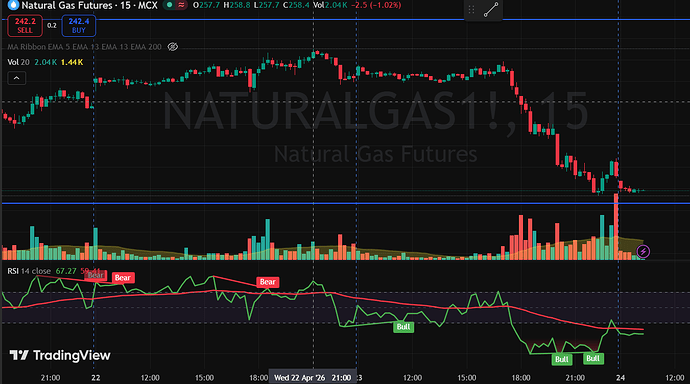Click the O257.7 open price value
Screen dimensions: 690x384
[206, 5]
